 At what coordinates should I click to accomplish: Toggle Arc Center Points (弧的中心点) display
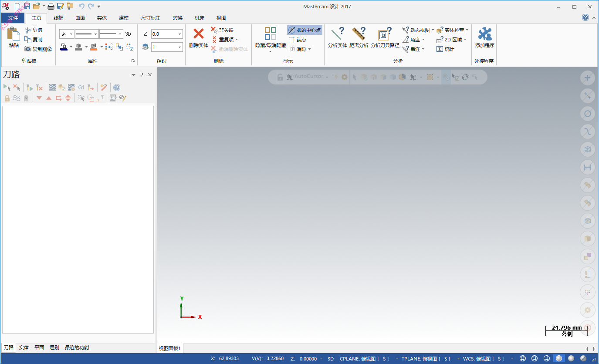pos(305,30)
